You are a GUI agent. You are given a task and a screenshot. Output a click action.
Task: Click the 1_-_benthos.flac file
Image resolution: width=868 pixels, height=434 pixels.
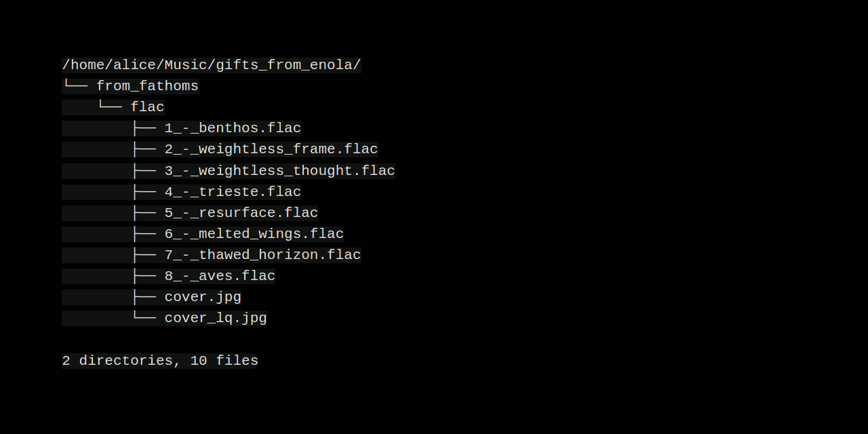pyautogui.click(x=233, y=128)
